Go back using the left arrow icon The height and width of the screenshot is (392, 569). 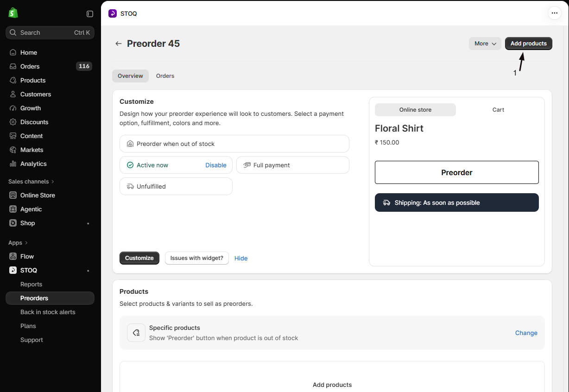pos(119,44)
